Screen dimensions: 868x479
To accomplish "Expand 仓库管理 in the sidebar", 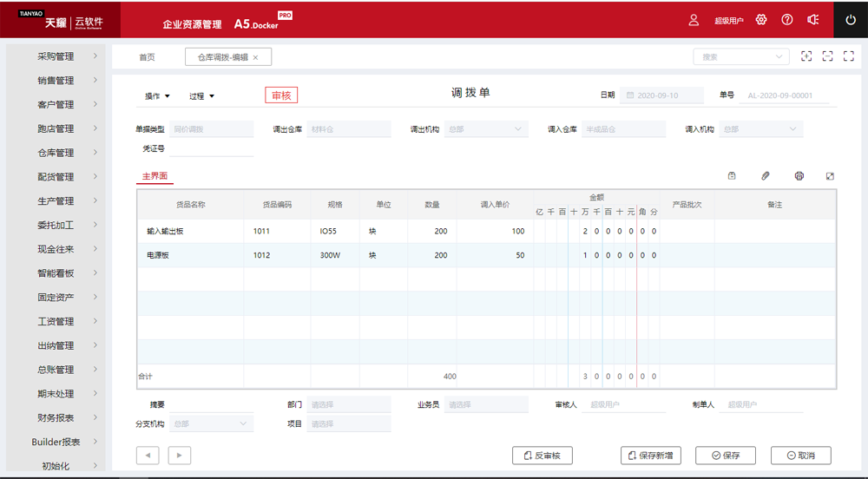I will tap(56, 153).
